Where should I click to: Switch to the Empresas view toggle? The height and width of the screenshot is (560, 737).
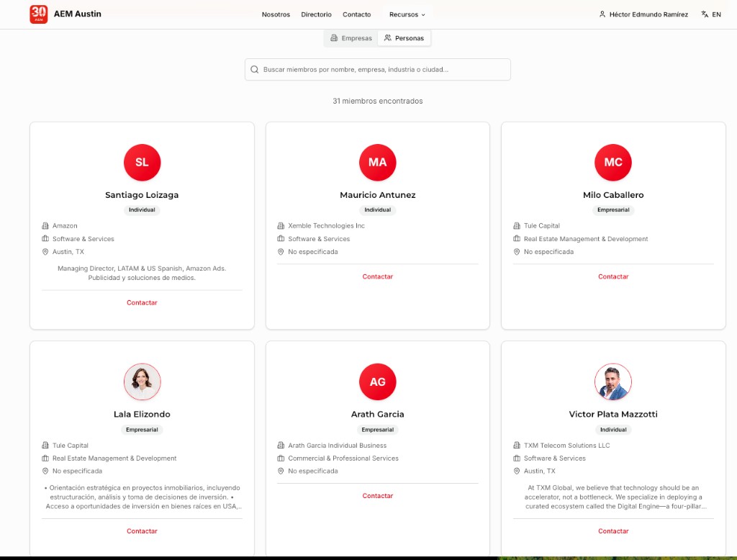click(351, 38)
